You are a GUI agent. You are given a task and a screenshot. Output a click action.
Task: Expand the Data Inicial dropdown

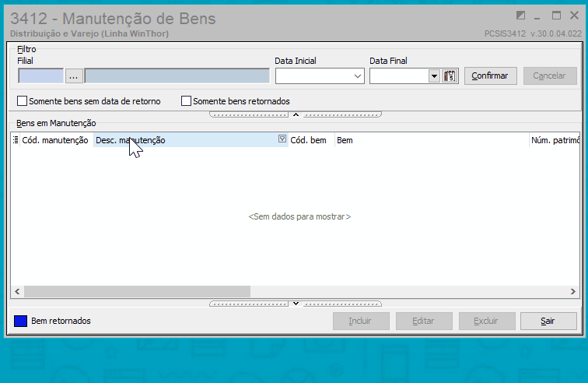coord(358,76)
